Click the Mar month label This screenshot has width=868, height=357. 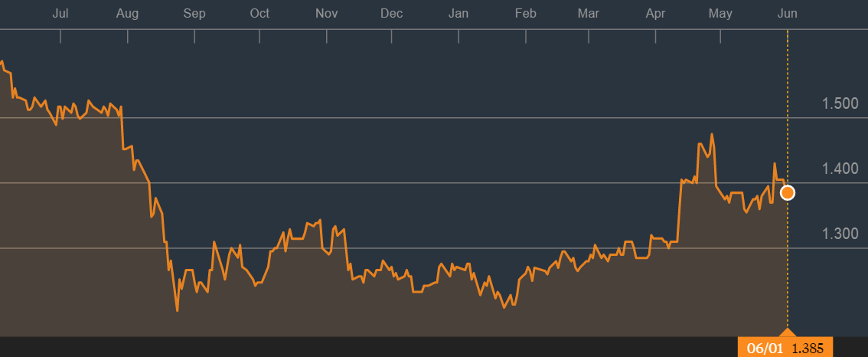588,13
